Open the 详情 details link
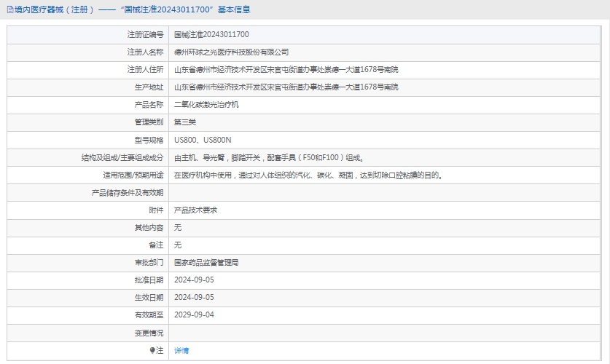Screen dimensions: 610x364 (181, 350)
